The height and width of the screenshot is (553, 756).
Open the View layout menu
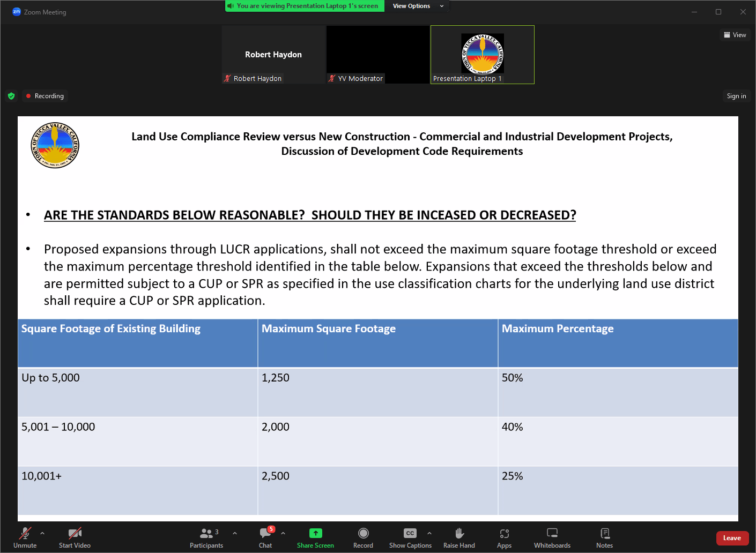pyautogui.click(x=735, y=35)
